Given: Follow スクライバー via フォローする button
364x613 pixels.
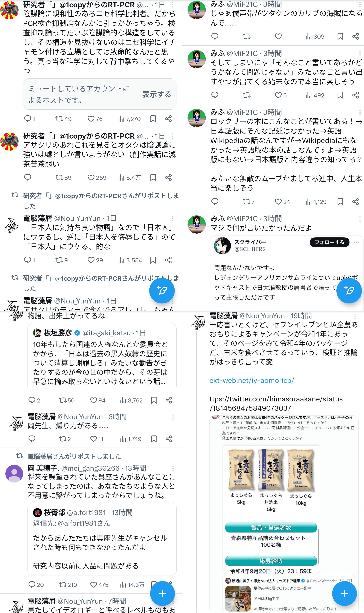Looking at the screenshot, I should click(329, 242).
